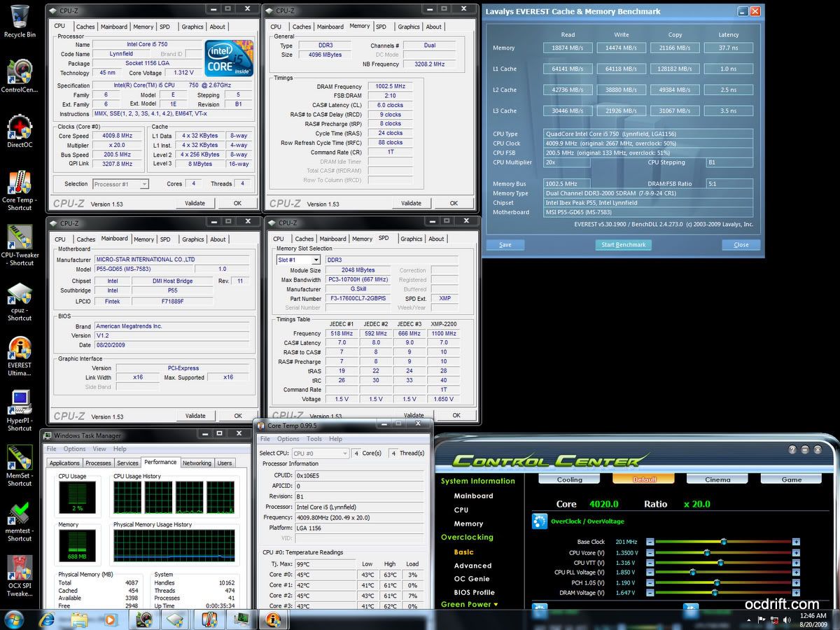Select the Game profile in Control Center
The height and width of the screenshot is (630, 840).
pos(791,479)
